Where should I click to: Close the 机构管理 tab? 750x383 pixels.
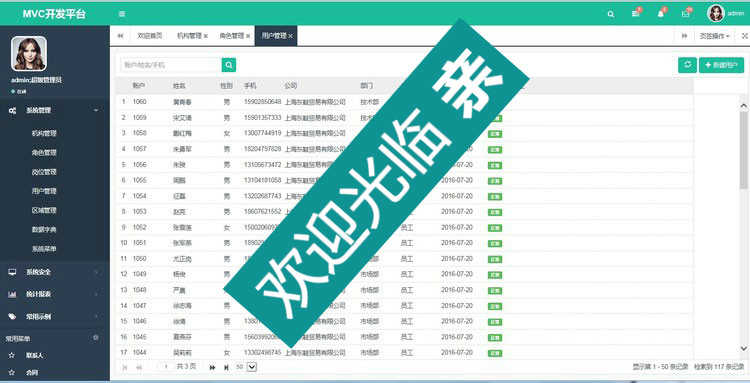click(206, 36)
